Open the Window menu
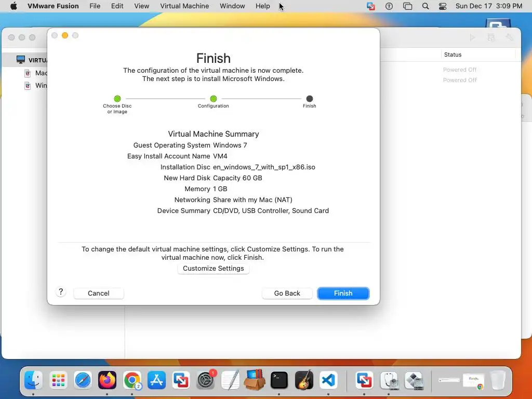 click(232, 6)
